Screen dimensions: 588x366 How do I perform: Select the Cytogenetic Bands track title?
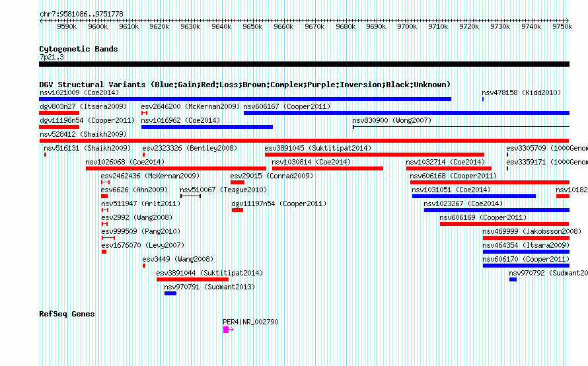point(79,49)
